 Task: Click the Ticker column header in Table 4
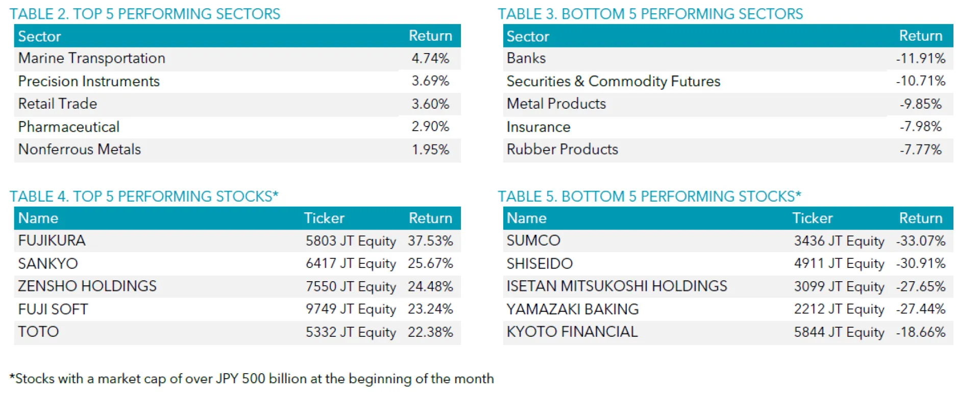click(x=324, y=218)
